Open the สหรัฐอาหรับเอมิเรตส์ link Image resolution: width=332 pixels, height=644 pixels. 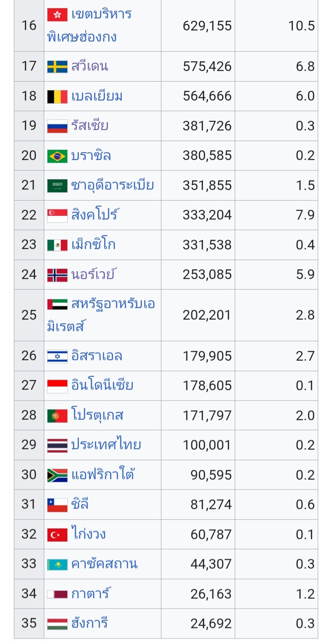[101, 315]
